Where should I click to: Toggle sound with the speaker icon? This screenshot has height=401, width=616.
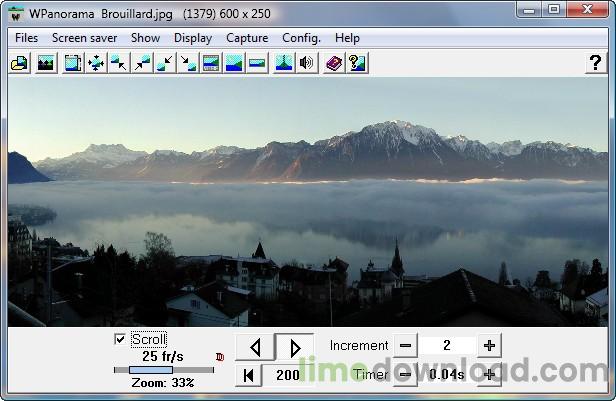pyautogui.click(x=306, y=63)
